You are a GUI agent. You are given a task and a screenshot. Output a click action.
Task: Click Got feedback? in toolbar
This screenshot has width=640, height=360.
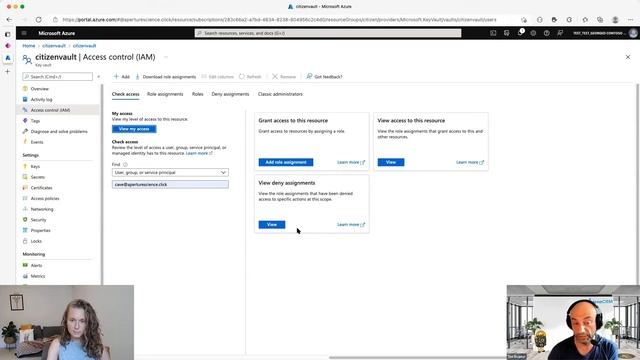[324, 76]
